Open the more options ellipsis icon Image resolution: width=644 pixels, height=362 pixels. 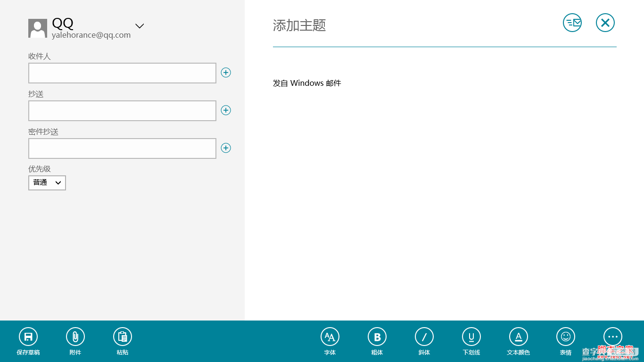pos(613,337)
